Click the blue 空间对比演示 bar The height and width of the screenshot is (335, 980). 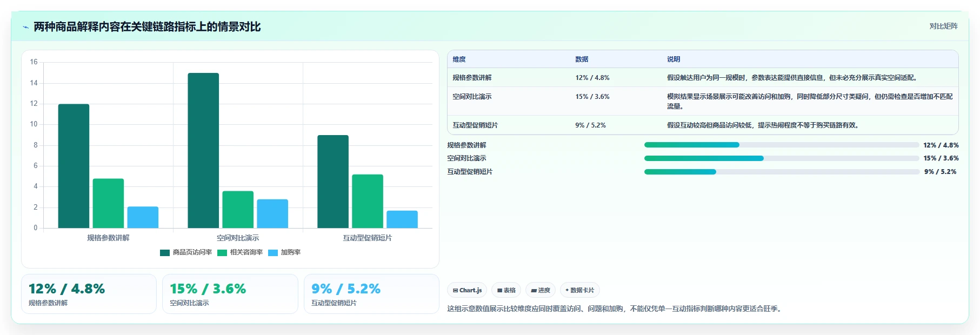point(272,213)
